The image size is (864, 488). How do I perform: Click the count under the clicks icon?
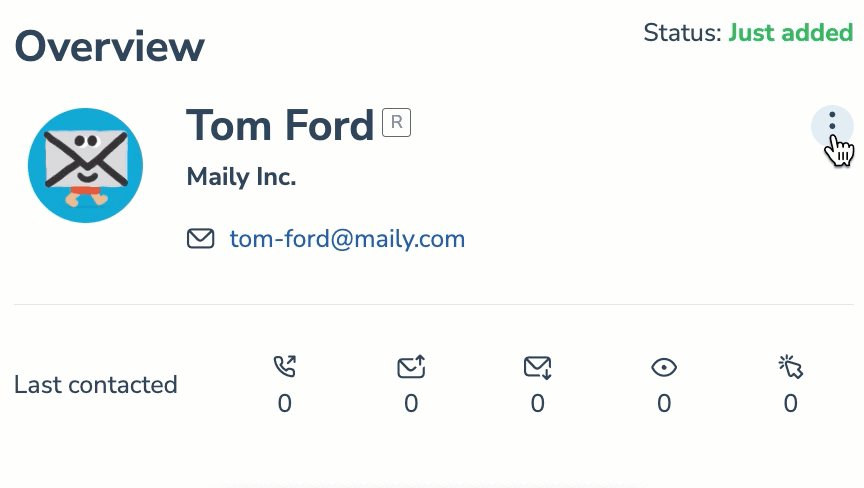point(791,404)
